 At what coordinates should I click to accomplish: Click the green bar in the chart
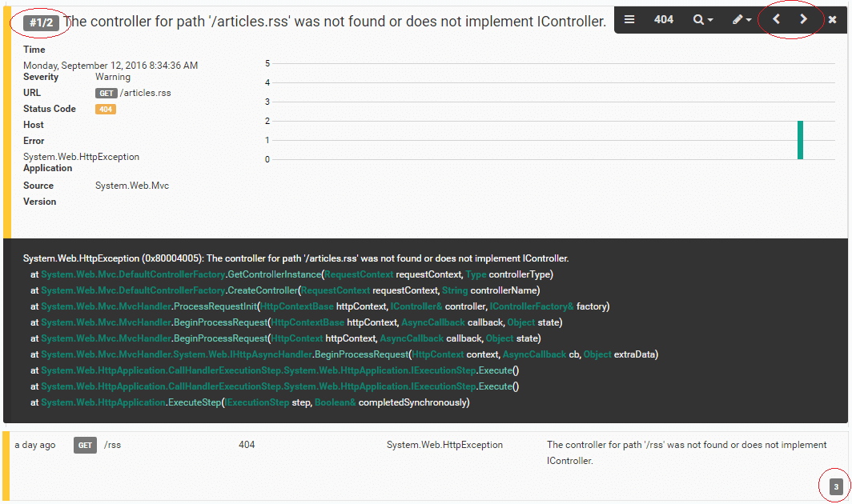(800, 140)
